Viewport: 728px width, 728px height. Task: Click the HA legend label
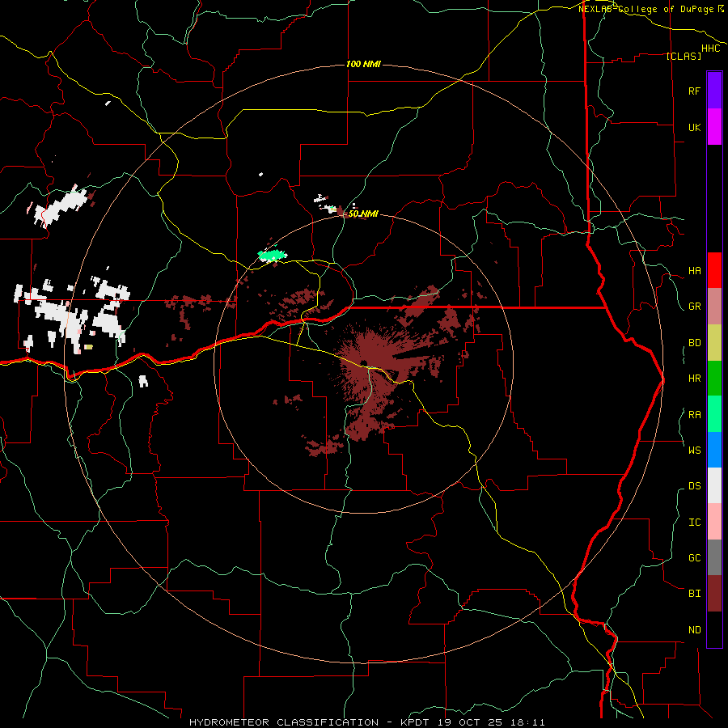tap(694, 271)
